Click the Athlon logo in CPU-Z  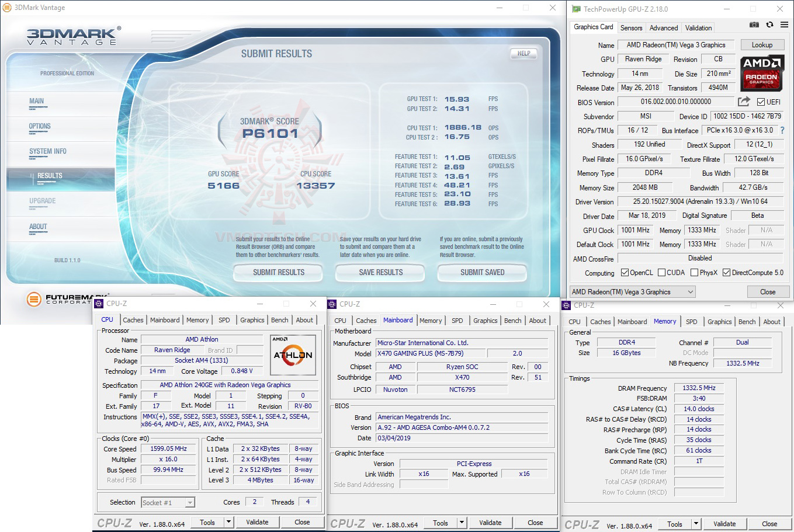pyautogui.click(x=293, y=355)
